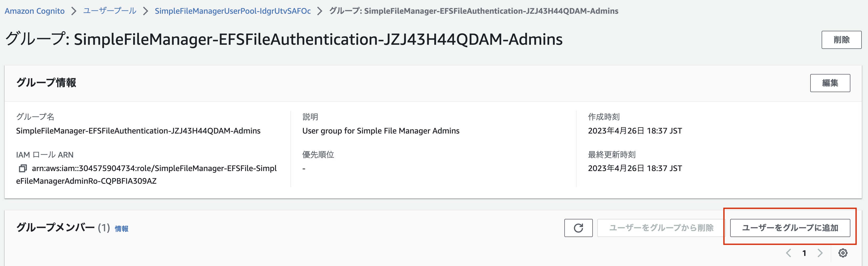Select page 1 in pagination
Screen dimensions: 868x266
tap(804, 253)
